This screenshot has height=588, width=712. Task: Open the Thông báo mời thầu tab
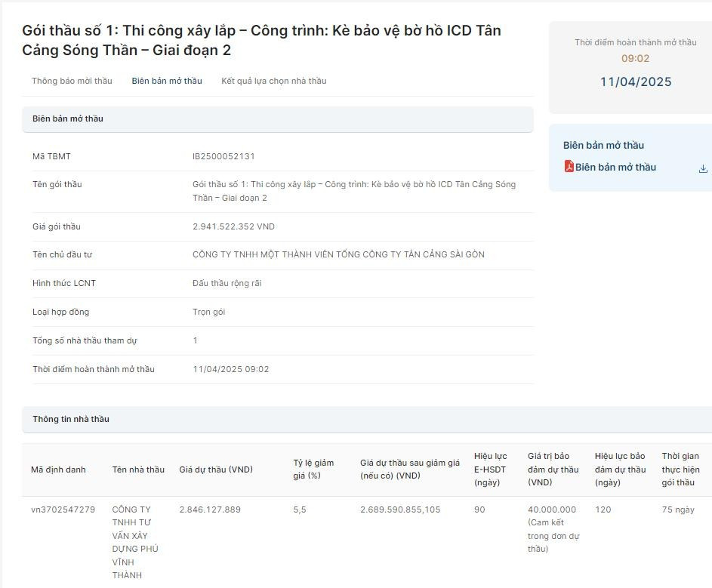pos(72,81)
